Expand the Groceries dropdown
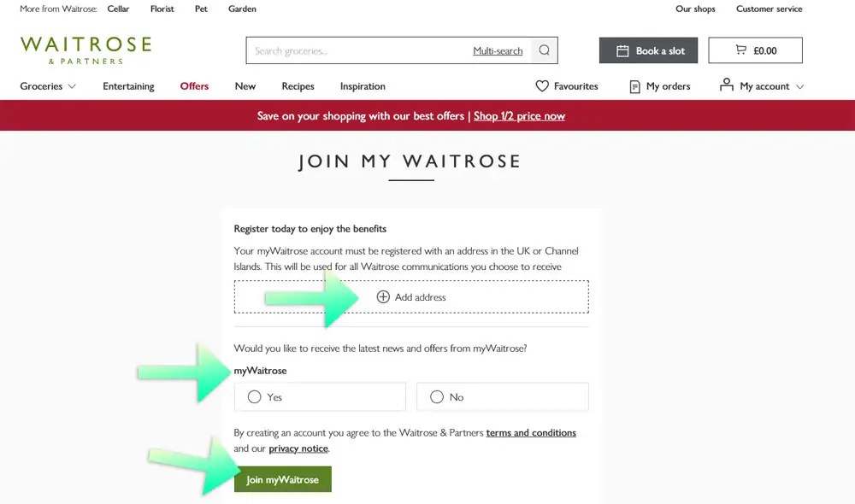 coord(48,86)
